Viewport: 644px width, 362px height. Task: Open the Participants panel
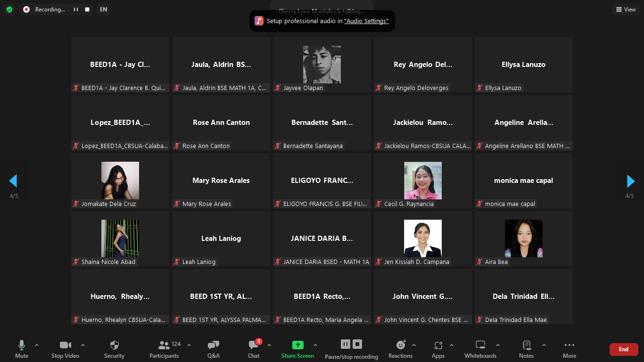point(164,349)
